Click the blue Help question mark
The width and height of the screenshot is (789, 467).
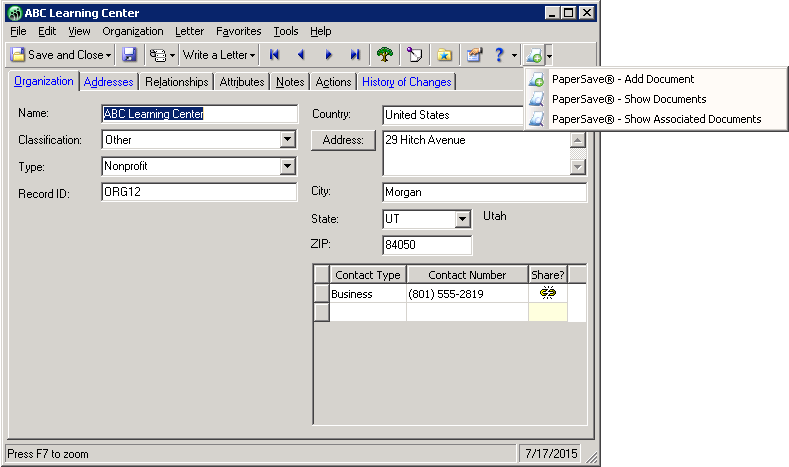(x=499, y=55)
